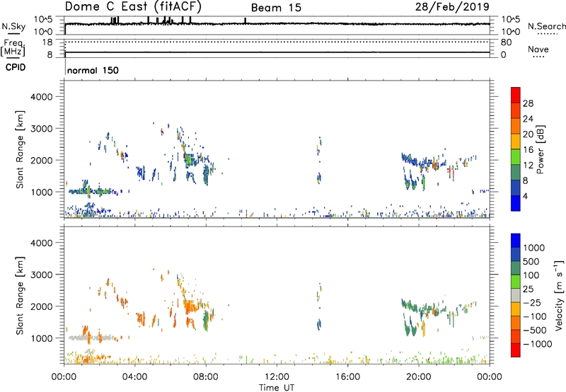This screenshot has height=392, width=566.
Task: Click the 'Time UT' axis title
Action: [x=277, y=388]
